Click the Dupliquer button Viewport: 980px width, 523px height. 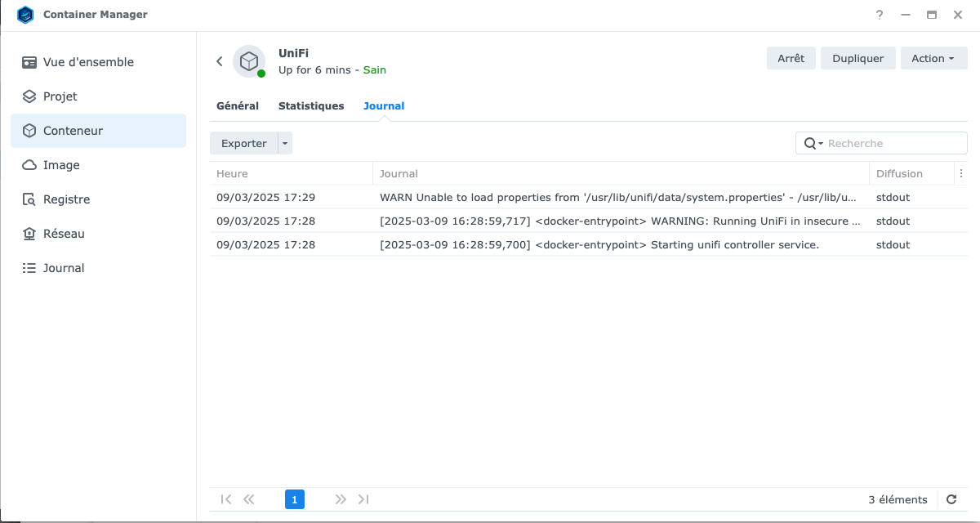point(857,58)
